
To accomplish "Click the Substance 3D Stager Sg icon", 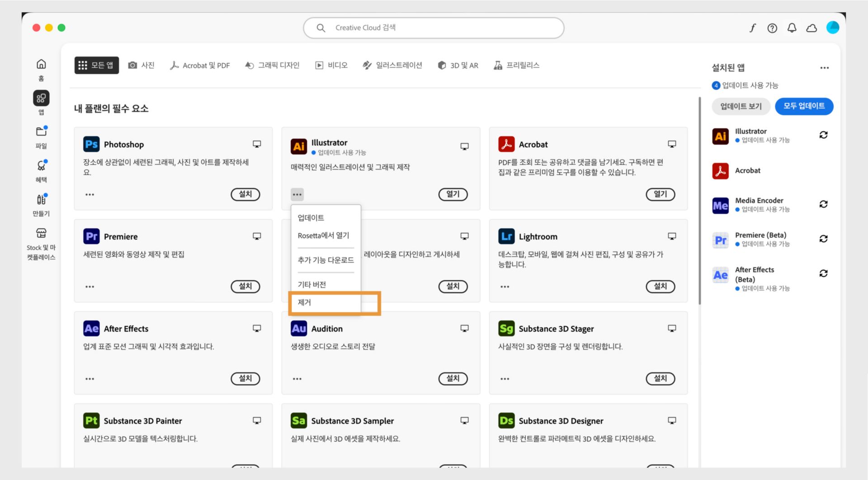I will pos(506,329).
